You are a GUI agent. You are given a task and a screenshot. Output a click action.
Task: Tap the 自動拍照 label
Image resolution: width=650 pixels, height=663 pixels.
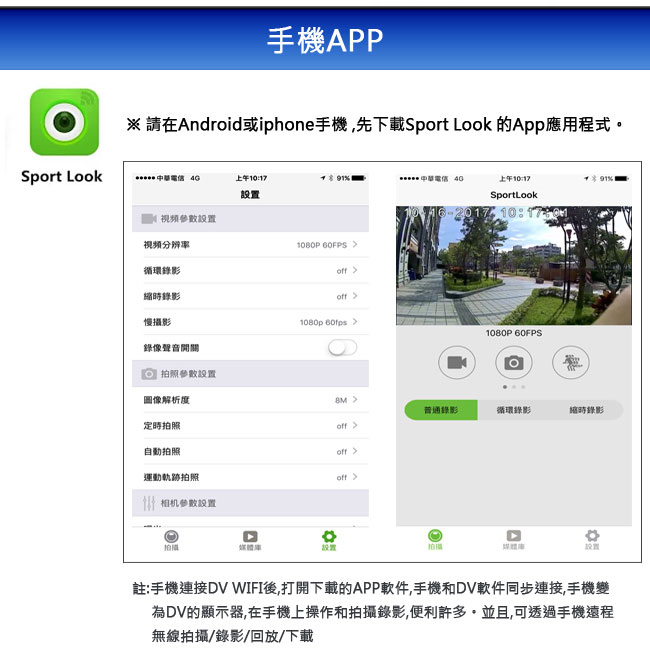(162, 452)
